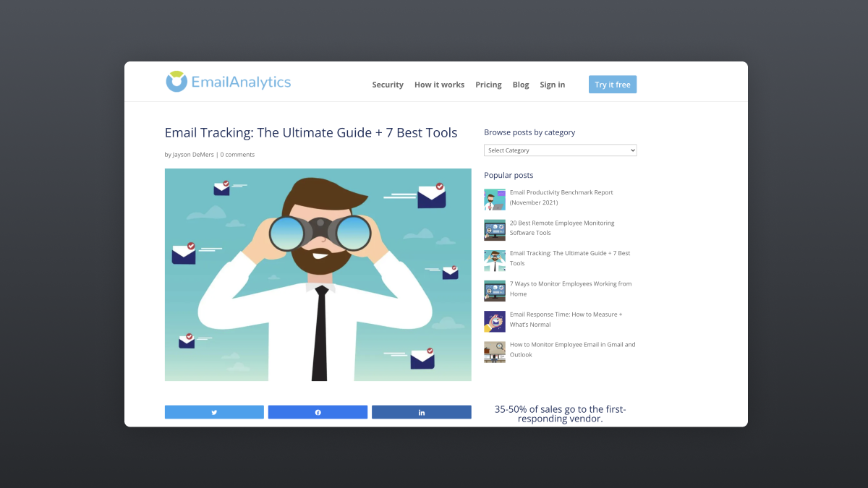Open the 0 comments link
Screen dimensions: 868x488
click(237, 154)
